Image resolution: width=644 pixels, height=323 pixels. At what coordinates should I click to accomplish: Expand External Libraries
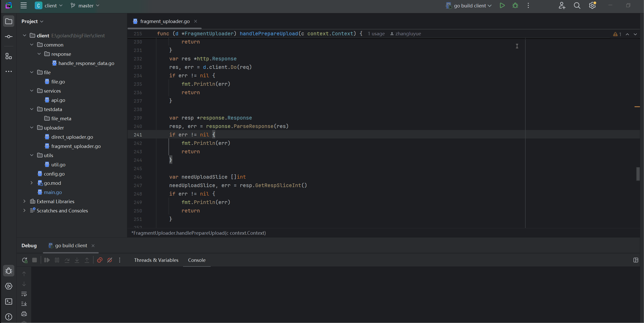[24, 201]
